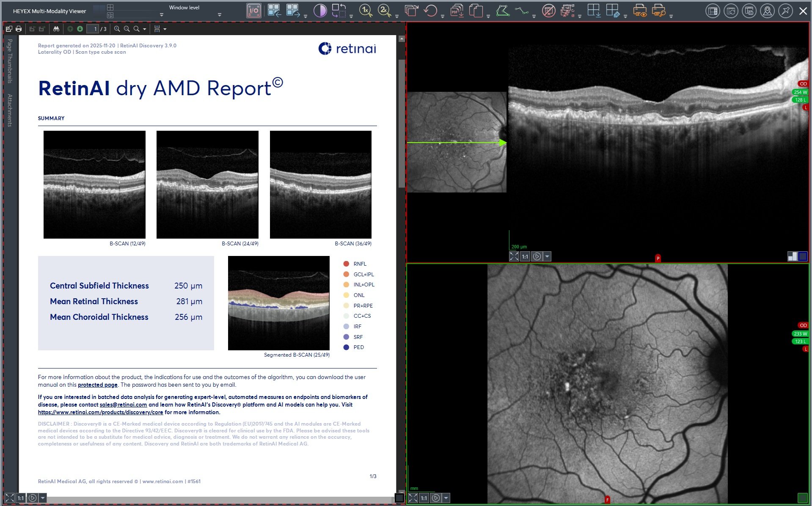Select the polygon region drawing tool
812x506 pixels.
click(503, 11)
